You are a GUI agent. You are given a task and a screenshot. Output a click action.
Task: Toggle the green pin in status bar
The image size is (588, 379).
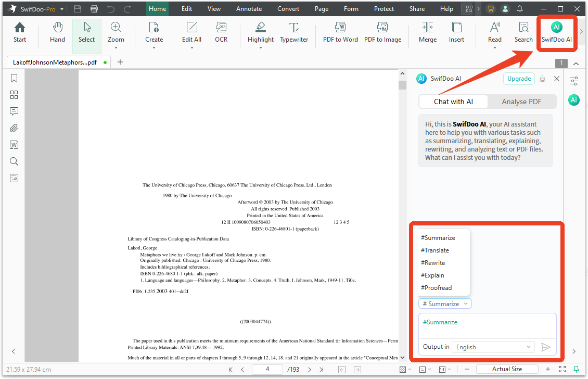577,369
